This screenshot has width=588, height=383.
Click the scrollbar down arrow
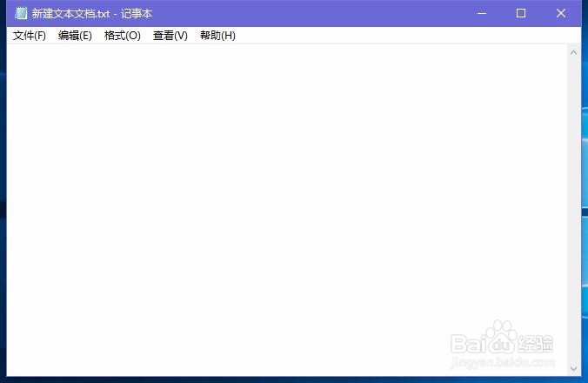[x=573, y=369]
